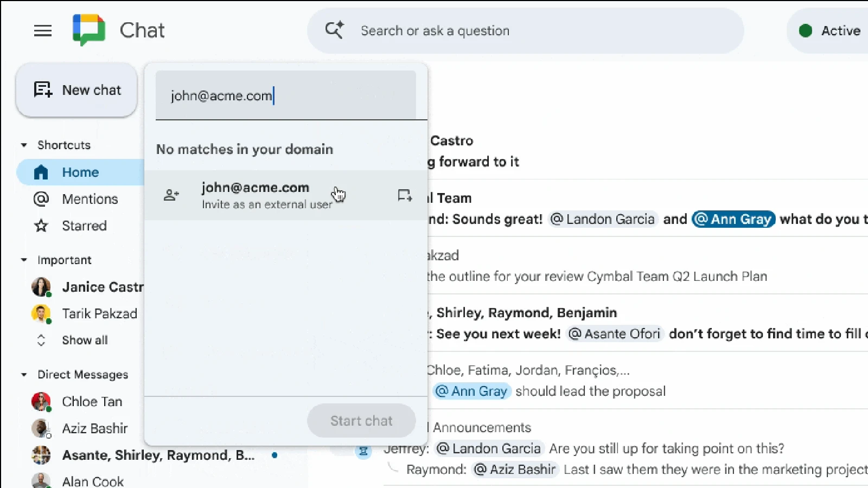Collapse the Shortcuts section
The height and width of the screenshot is (488, 868).
pos(24,145)
